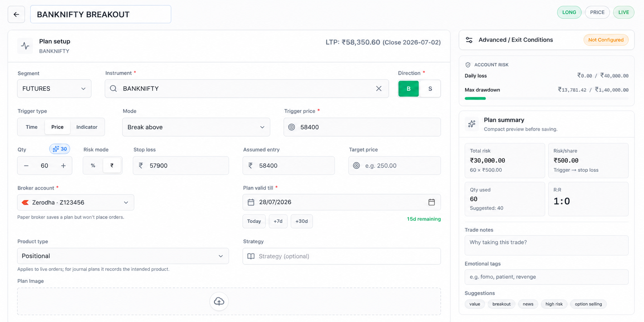Add the breakout suggestion tag
This screenshot has width=644, height=322.
click(501, 304)
